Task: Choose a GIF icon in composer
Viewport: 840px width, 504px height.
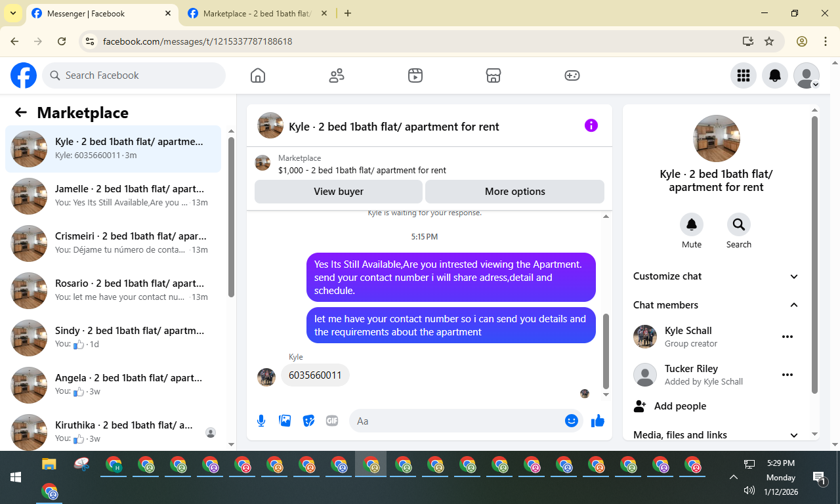Action: point(332,421)
